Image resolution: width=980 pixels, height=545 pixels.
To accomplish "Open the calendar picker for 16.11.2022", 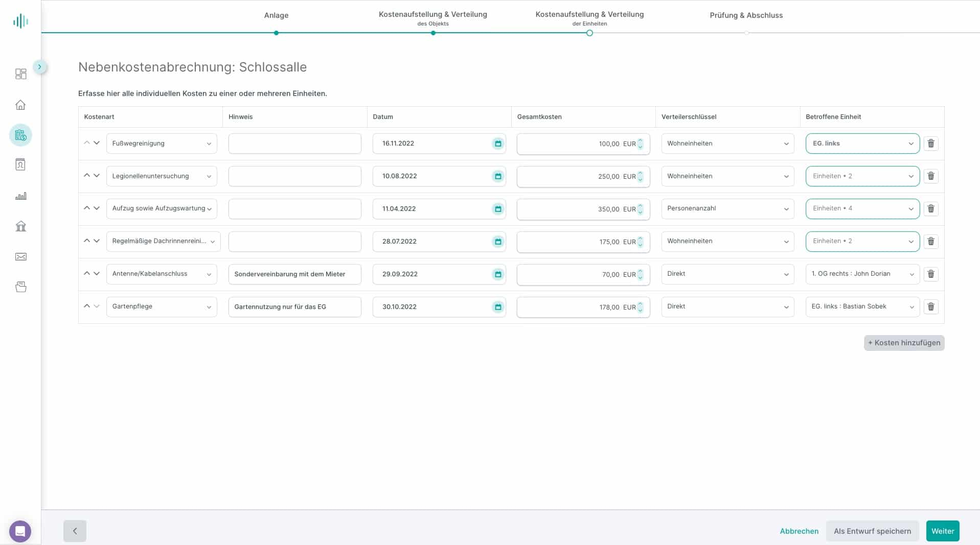I will coord(498,144).
